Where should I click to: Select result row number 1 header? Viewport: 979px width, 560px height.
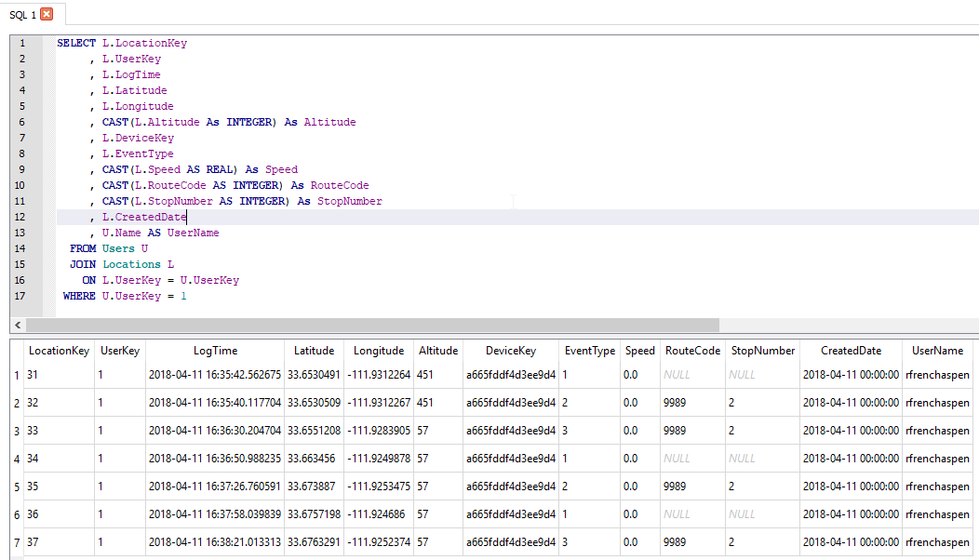pyautogui.click(x=17, y=375)
